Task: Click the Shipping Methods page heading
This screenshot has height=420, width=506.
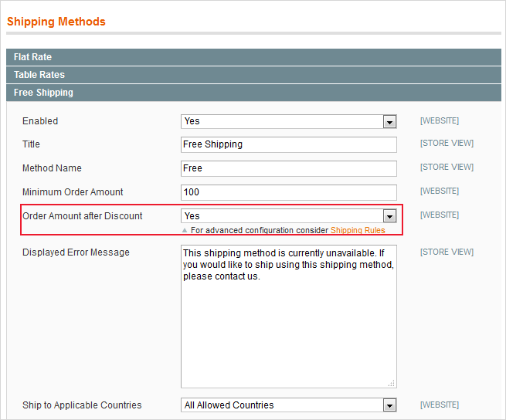Action: (56, 22)
